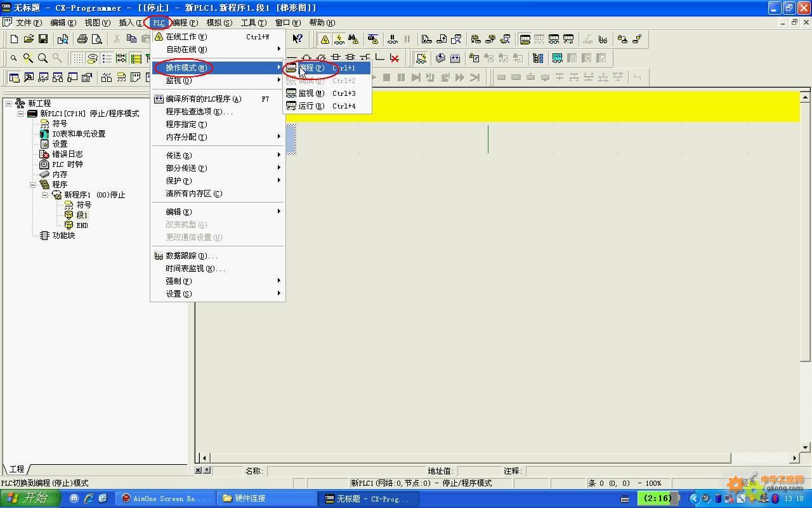Click the Copy icon in the toolbar
The height and width of the screenshot is (508, 812).
click(x=131, y=39)
